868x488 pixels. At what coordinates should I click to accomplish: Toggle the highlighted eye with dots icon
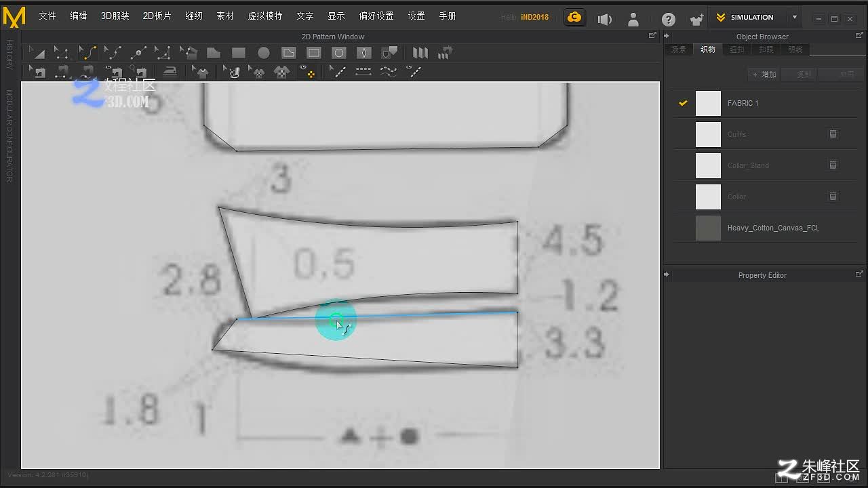click(x=308, y=71)
